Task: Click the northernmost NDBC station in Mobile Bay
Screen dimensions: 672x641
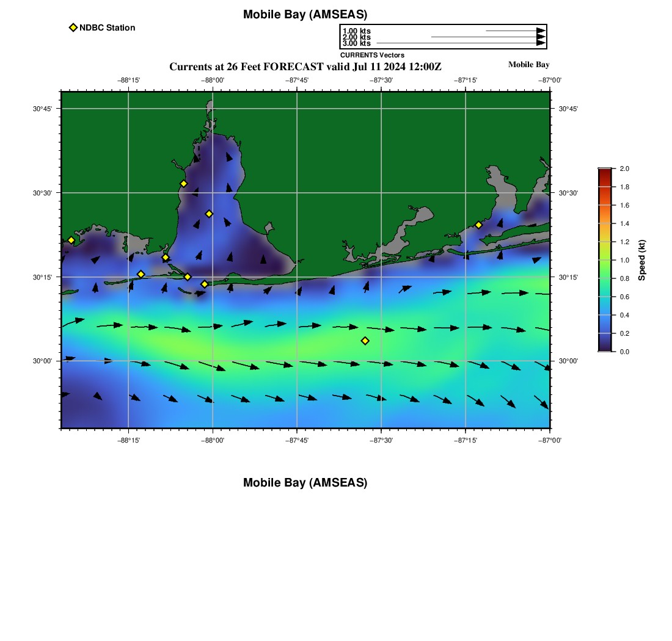Action: (x=183, y=184)
